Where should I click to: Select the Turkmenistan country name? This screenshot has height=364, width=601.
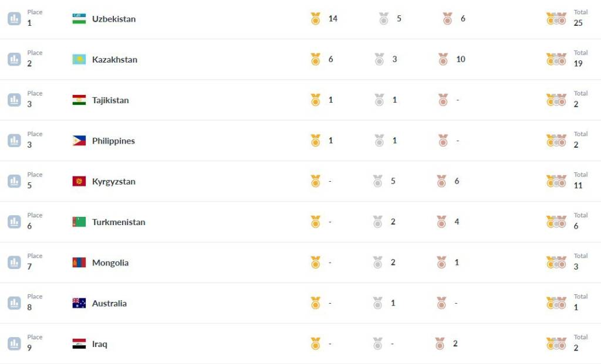(119, 222)
